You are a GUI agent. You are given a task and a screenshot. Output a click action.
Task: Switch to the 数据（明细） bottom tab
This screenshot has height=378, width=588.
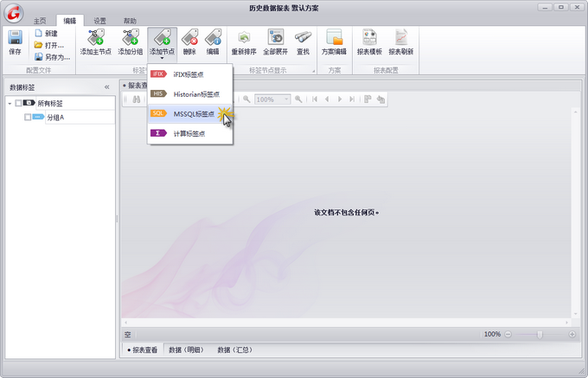tap(187, 349)
